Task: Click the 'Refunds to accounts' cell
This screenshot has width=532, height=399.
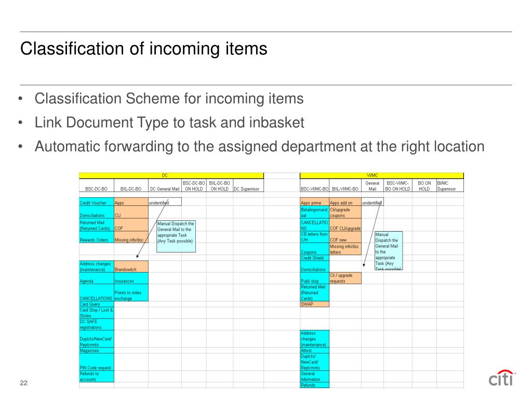Action: click(x=97, y=377)
